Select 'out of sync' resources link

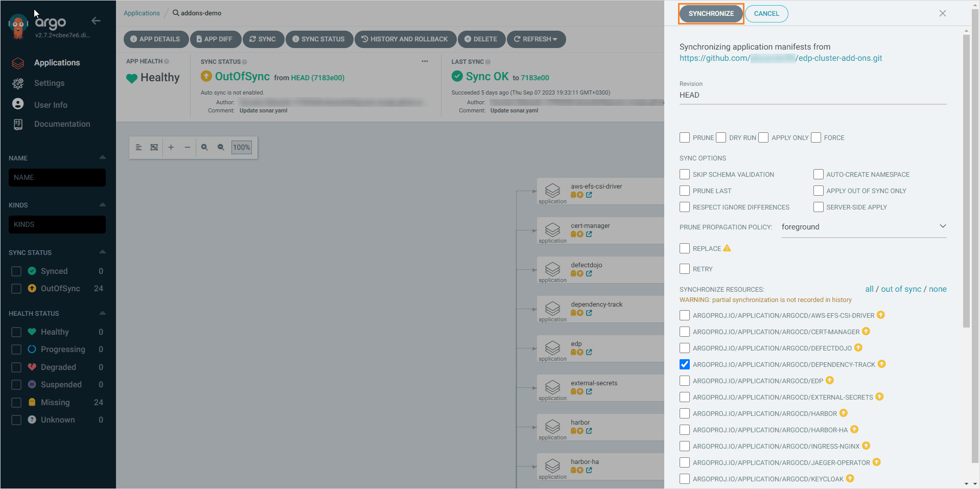click(901, 289)
